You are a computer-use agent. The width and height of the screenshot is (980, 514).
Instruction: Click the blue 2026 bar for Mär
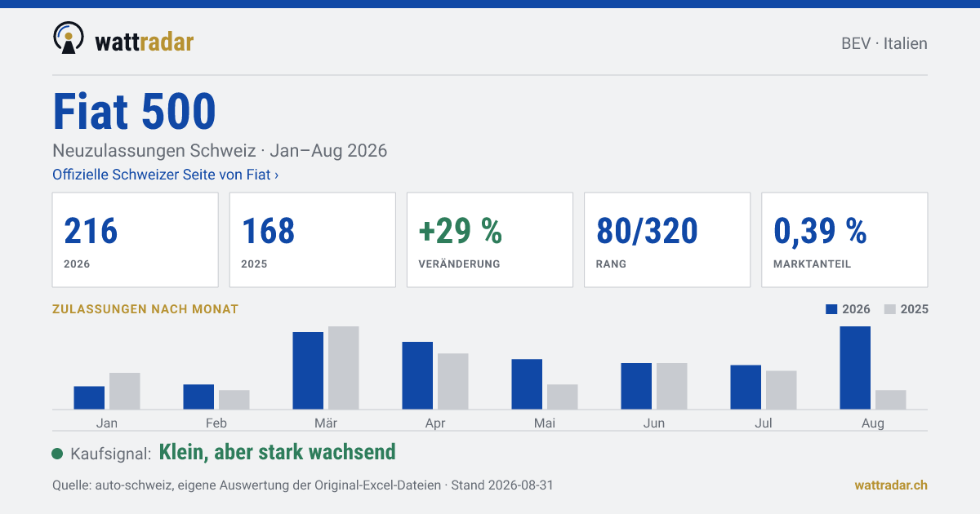pyautogui.click(x=308, y=370)
